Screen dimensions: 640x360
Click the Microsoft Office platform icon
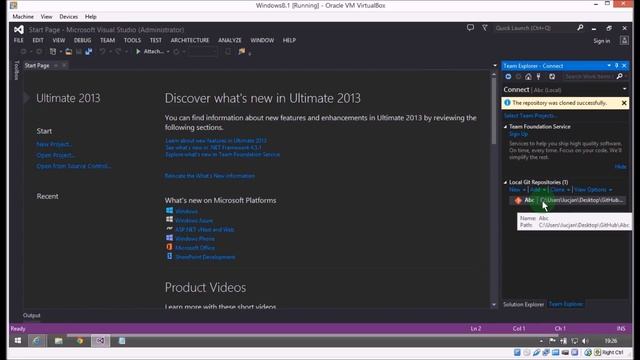point(169,247)
